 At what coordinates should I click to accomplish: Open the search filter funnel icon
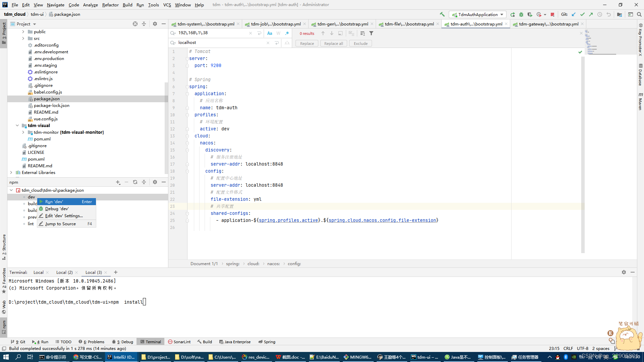pos(371,33)
